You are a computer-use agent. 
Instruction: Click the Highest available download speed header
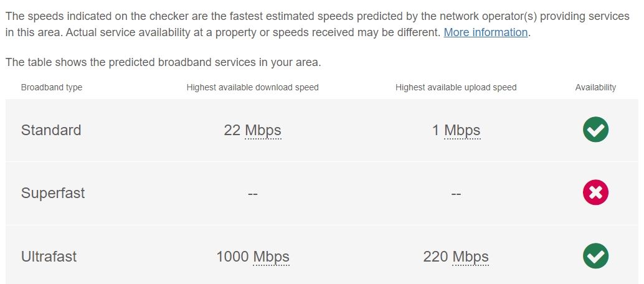click(x=252, y=88)
